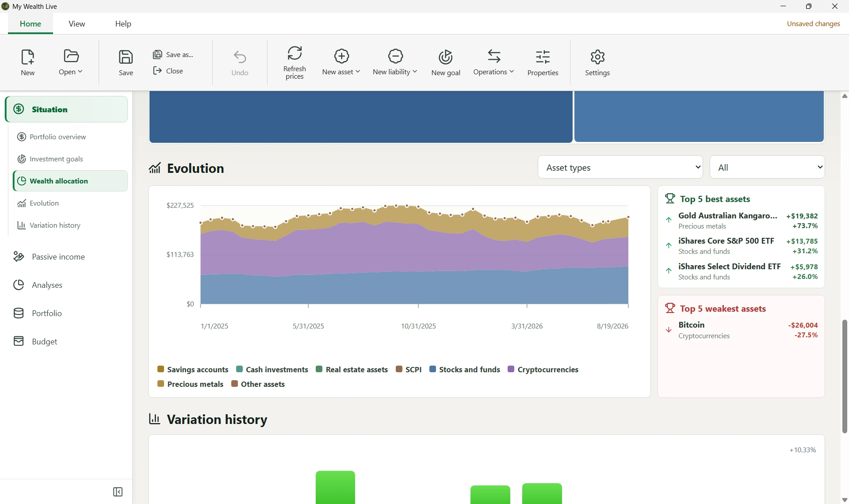Click the Unsaved changes indicator
This screenshot has height=504, width=849.
[813, 24]
